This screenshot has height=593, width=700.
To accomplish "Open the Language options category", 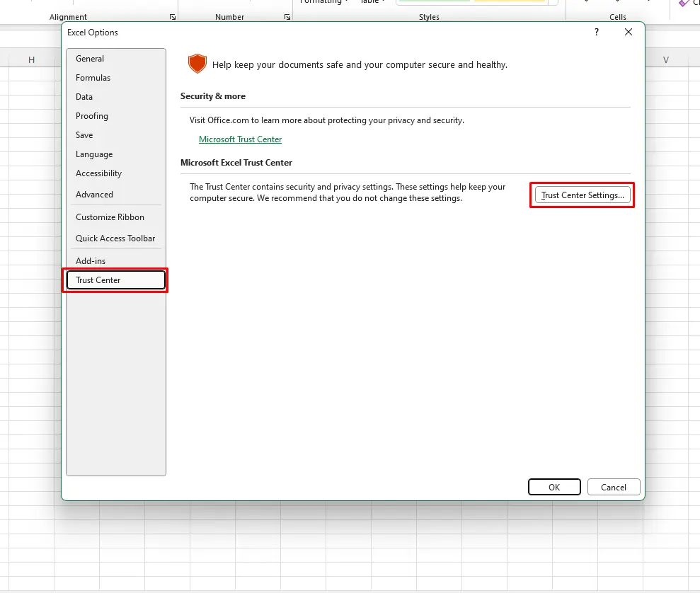I will click(x=94, y=154).
